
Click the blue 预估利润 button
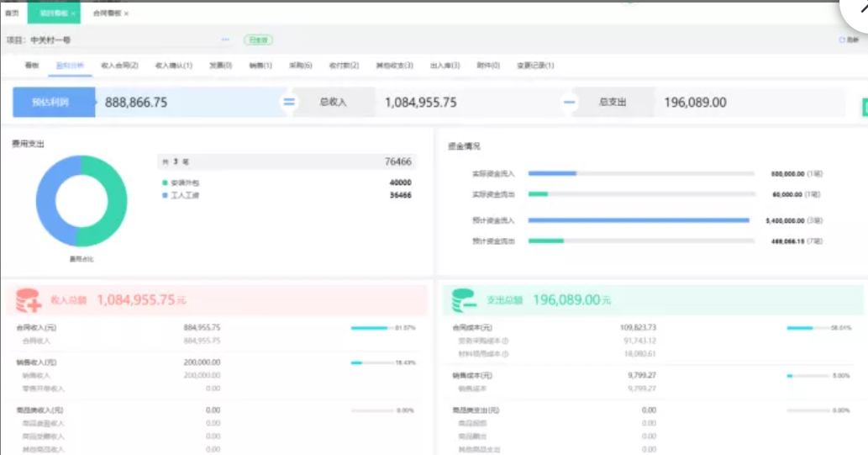[x=52, y=103]
